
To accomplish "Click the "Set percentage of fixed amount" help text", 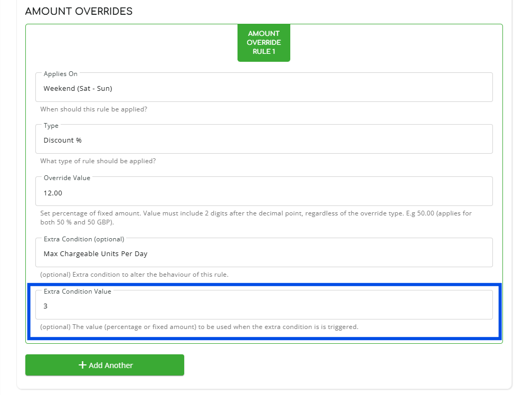I will (x=256, y=218).
